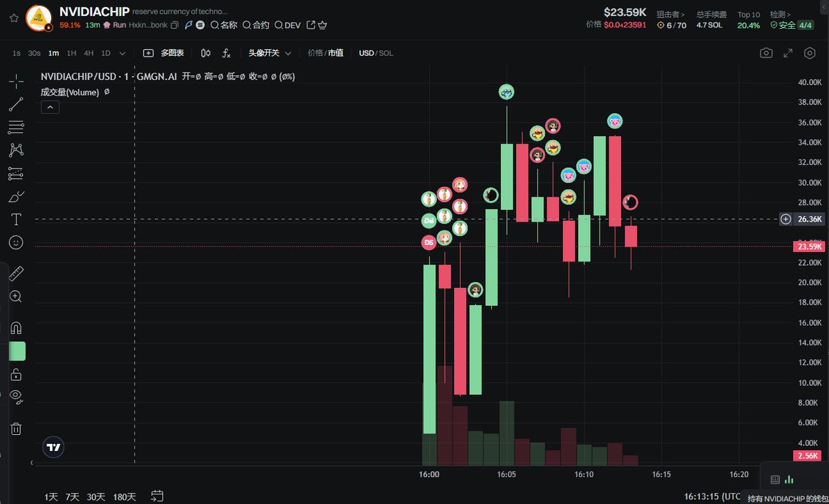Viewport: 829px width, 504px height.
Task: Select the 1s timeframe
Action: [x=17, y=53]
